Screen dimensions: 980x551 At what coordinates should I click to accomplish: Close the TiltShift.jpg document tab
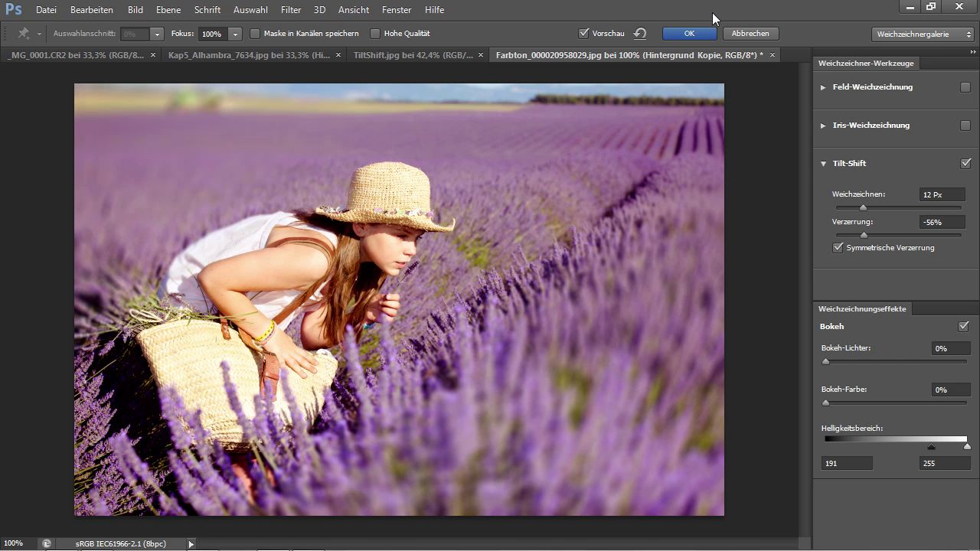pyautogui.click(x=481, y=55)
